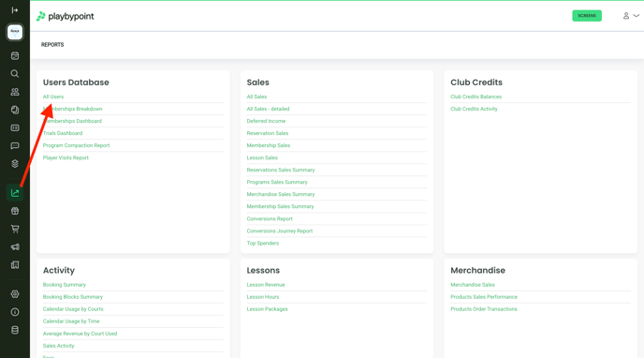644x358 pixels.
Task: Open Memberships Dashboard report
Action: coord(72,121)
